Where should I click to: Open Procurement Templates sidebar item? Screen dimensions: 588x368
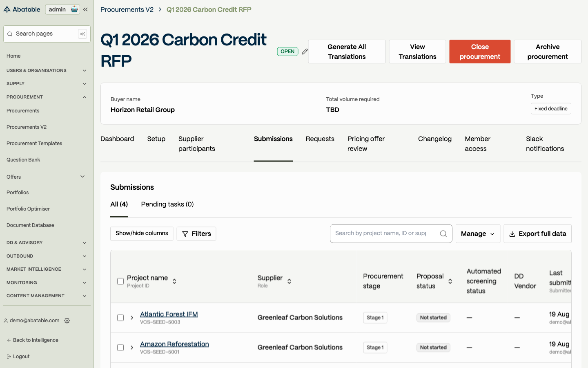[34, 144]
